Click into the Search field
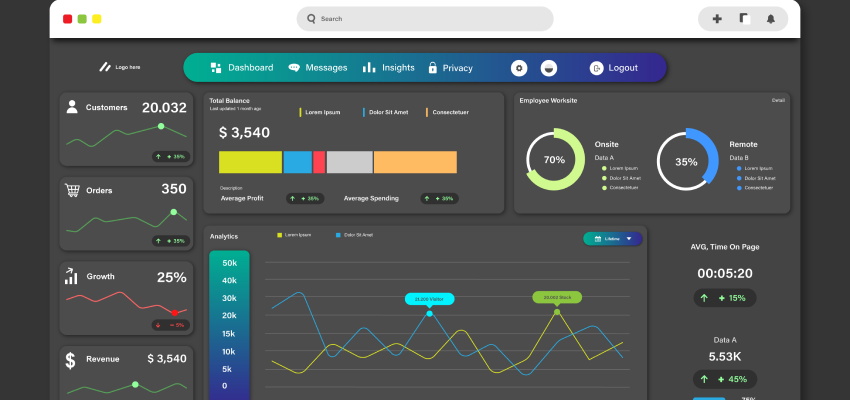The image size is (850, 400). pos(425,19)
